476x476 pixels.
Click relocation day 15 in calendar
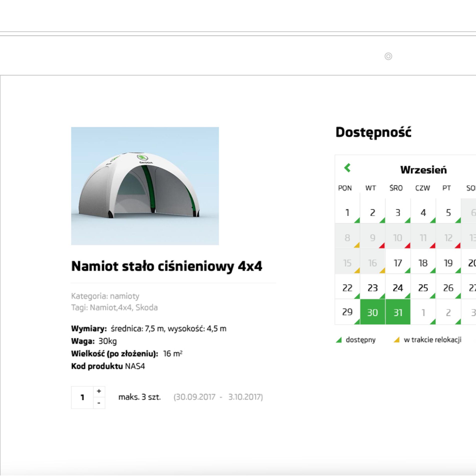tap(347, 261)
